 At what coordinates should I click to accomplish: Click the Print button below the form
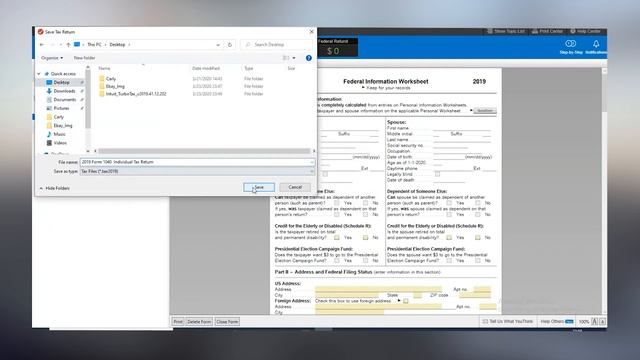coord(178,322)
